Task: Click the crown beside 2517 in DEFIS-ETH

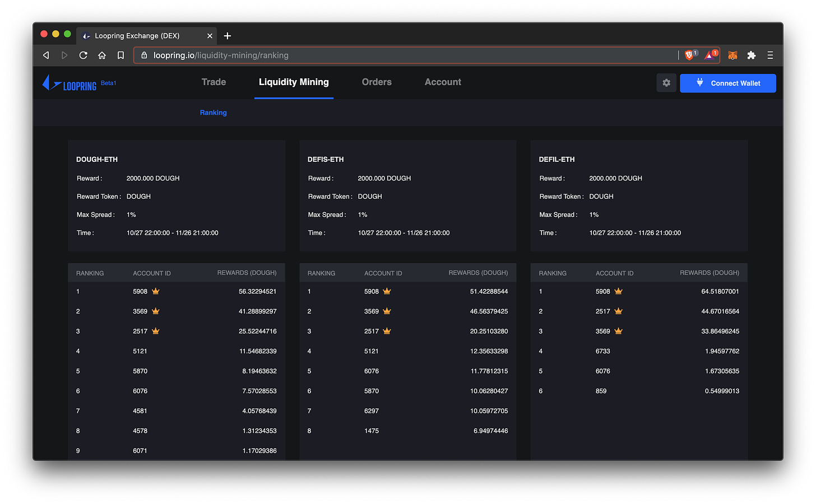Action: [387, 331]
